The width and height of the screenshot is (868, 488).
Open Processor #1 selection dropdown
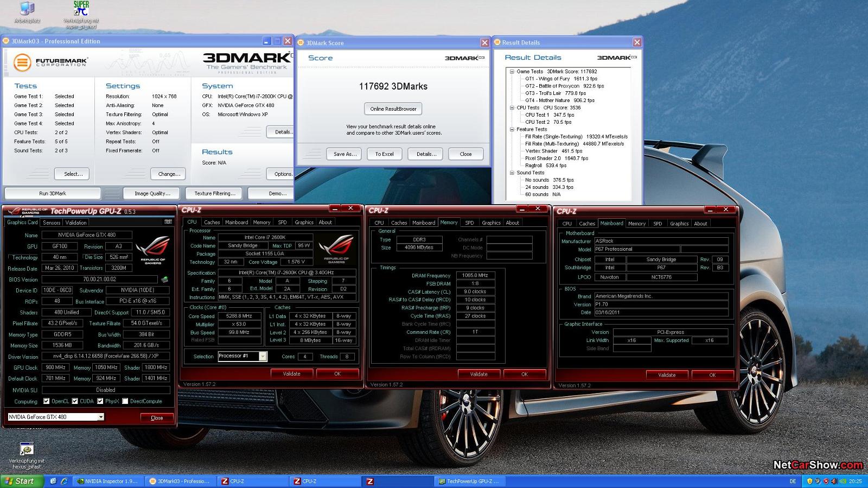[263, 356]
